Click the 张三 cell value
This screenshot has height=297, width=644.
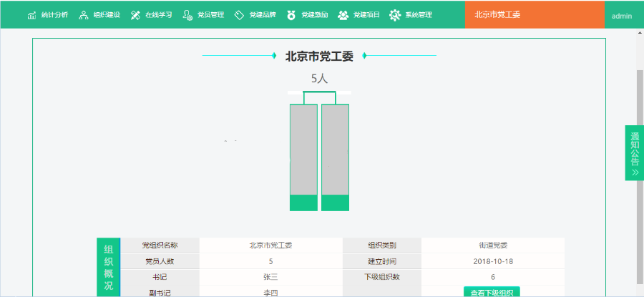coord(270,277)
